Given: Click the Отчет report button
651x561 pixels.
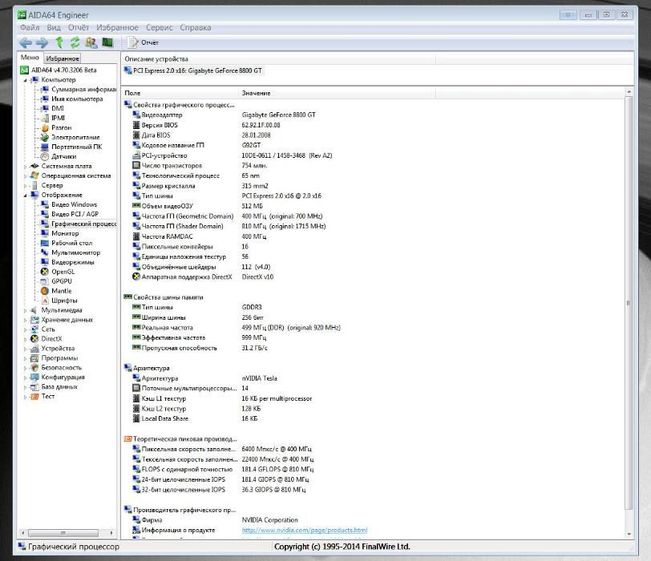Looking at the screenshot, I should pos(144,42).
